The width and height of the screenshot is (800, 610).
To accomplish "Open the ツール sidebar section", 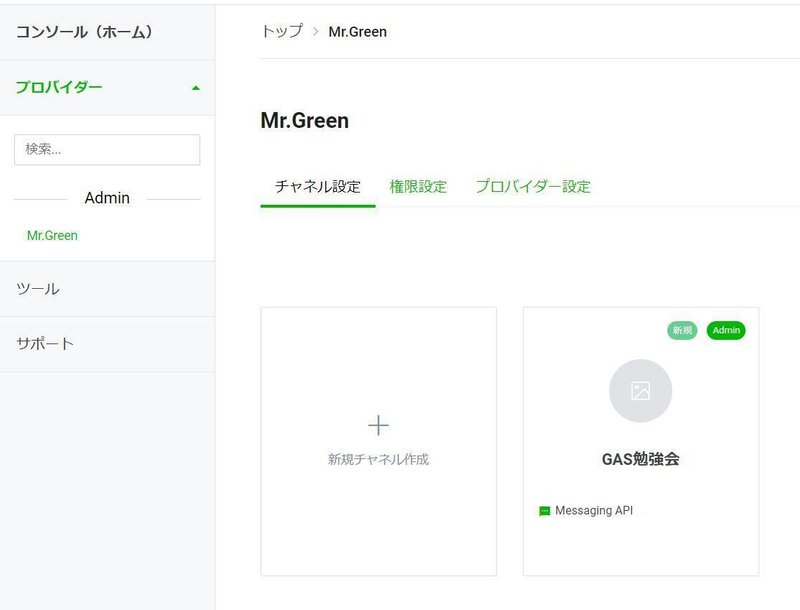I will pyautogui.click(x=107, y=289).
